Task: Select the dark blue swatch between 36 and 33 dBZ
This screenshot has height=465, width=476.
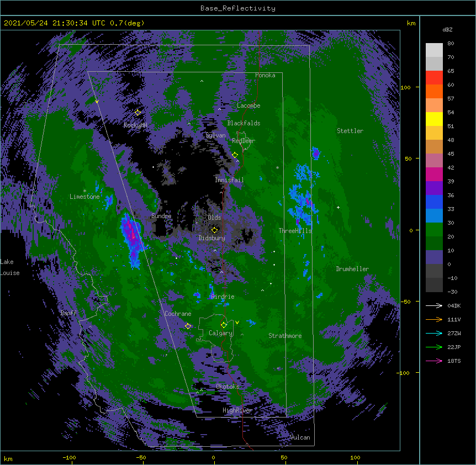Action: (x=434, y=202)
